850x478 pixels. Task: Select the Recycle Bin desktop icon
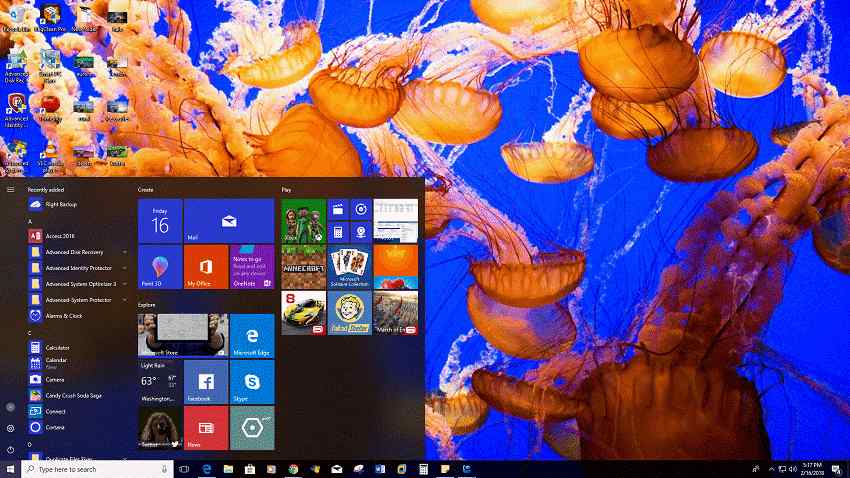pos(16,17)
